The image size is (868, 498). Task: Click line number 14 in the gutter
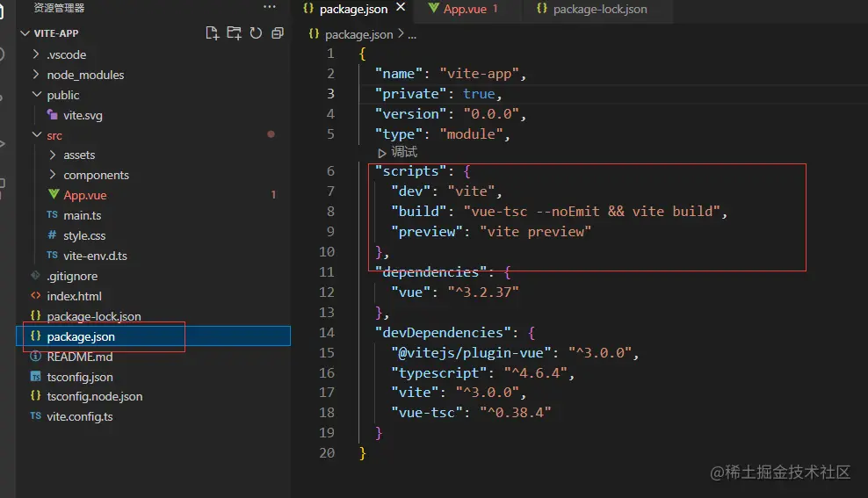click(327, 333)
